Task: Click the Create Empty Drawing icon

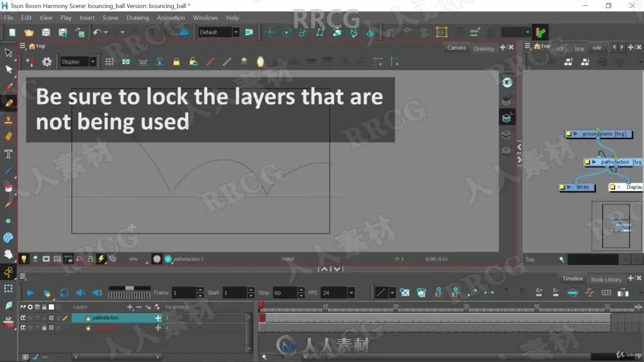Action: click(x=405, y=292)
